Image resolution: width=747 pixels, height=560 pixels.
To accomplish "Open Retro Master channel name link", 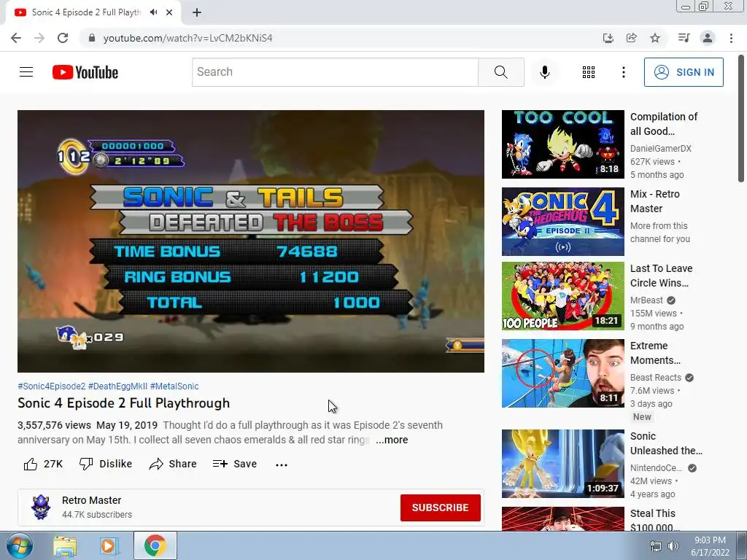I will (91, 500).
